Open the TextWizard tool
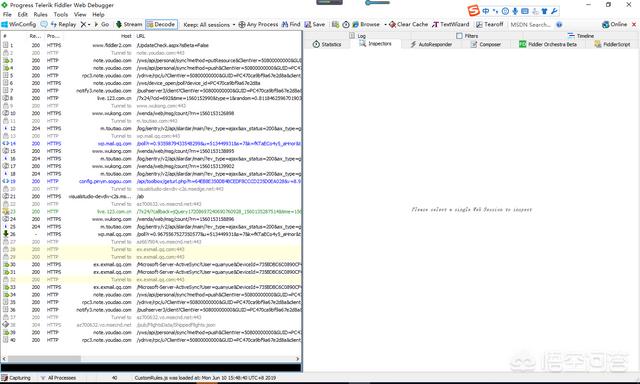This screenshot has width=640, height=384. click(451, 24)
